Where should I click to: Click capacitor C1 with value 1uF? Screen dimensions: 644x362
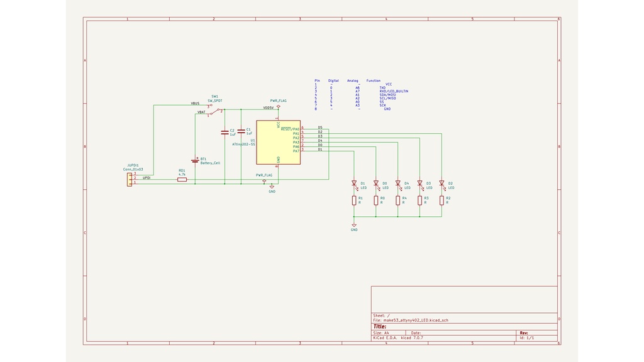(241, 131)
